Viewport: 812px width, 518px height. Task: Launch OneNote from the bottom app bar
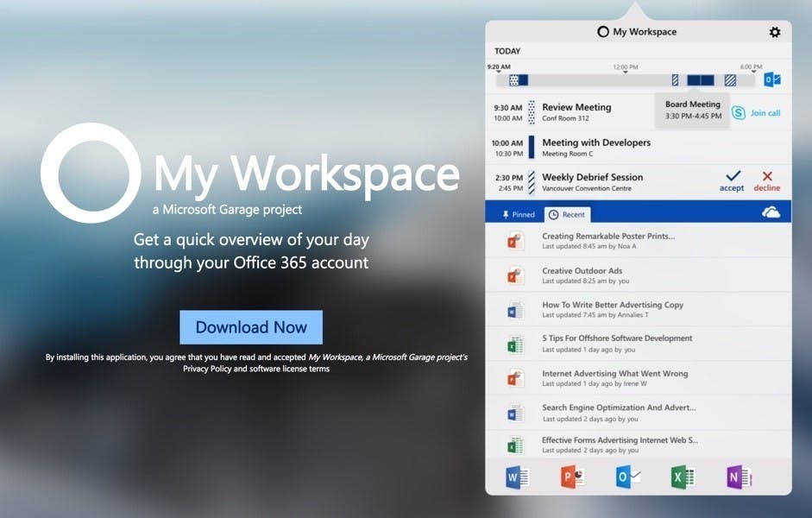tap(738, 476)
